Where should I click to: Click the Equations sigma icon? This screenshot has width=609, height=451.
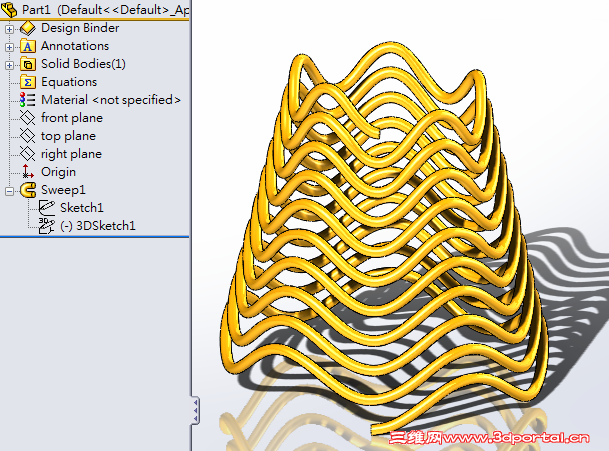click(x=28, y=82)
